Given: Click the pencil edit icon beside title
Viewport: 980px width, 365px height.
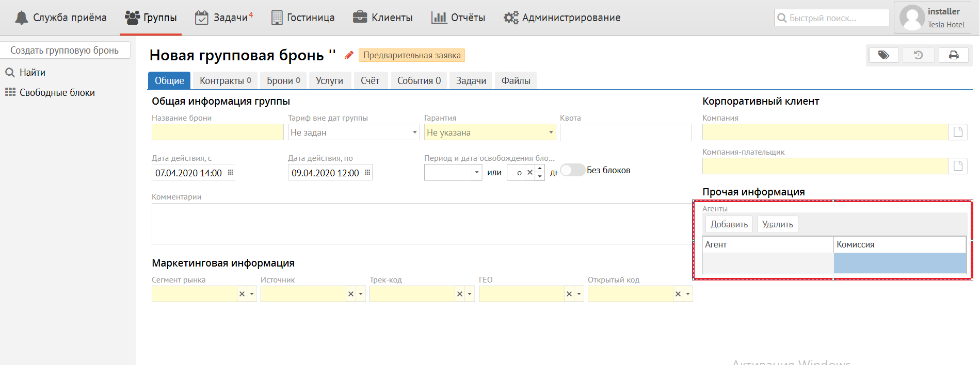Looking at the screenshot, I should 349,55.
